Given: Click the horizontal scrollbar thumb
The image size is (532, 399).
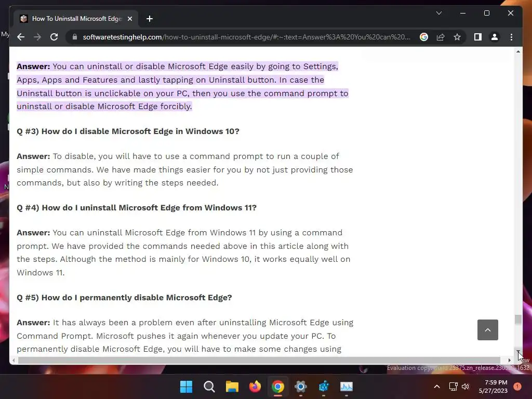Looking at the screenshot, I should point(259,361).
